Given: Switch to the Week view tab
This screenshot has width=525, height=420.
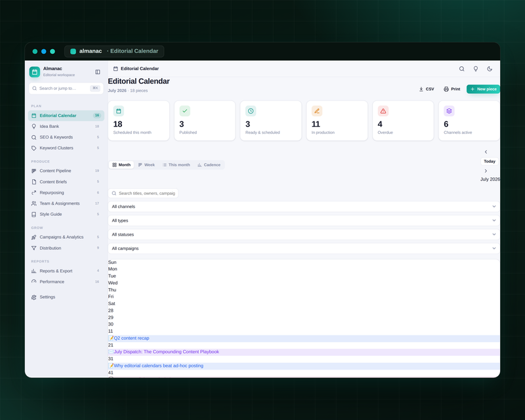Looking at the screenshot, I should tap(146, 165).
